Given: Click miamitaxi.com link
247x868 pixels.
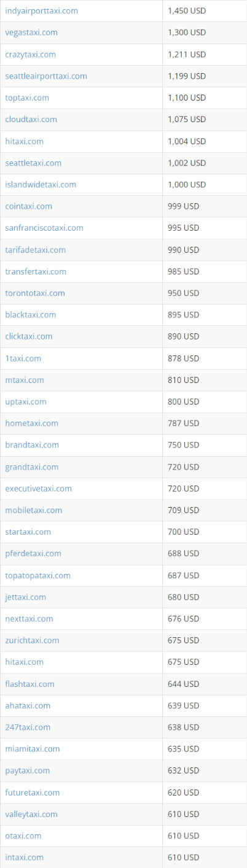Looking at the screenshot, I should pyautogui.click(x=33, y=749).
